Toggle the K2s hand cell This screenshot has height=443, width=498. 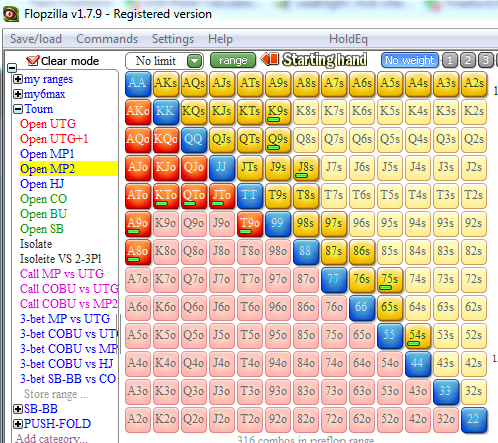(x=474, y=111)
